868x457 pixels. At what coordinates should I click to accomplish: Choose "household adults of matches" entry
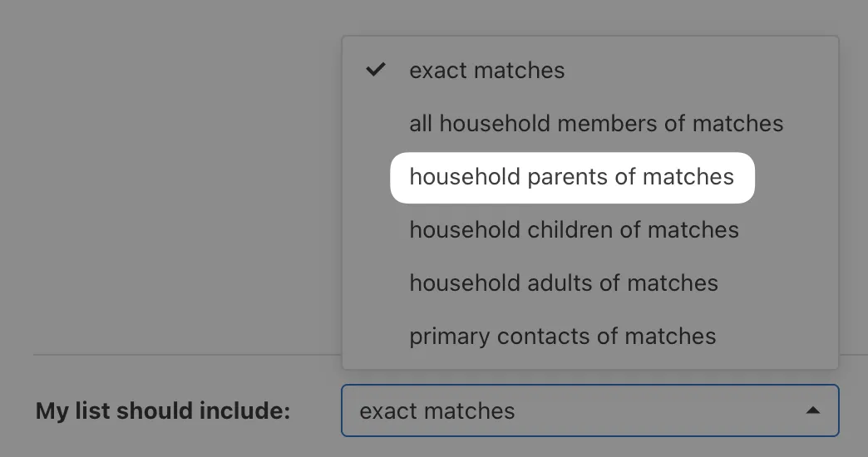click(x=564, y=283)
